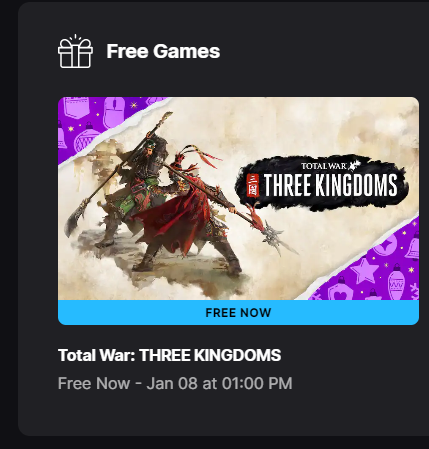
Task: Click the spearhead of the red warrior's weapon
Action: 272,235
